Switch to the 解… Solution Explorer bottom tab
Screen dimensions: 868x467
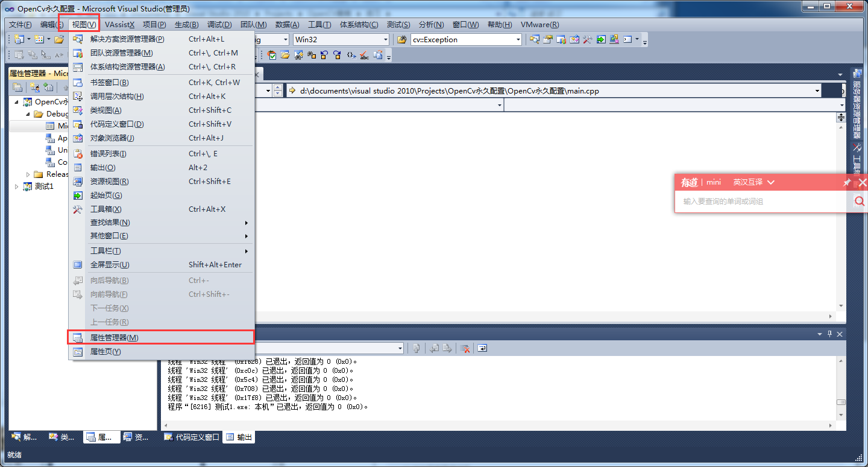[x=25, y=437]
